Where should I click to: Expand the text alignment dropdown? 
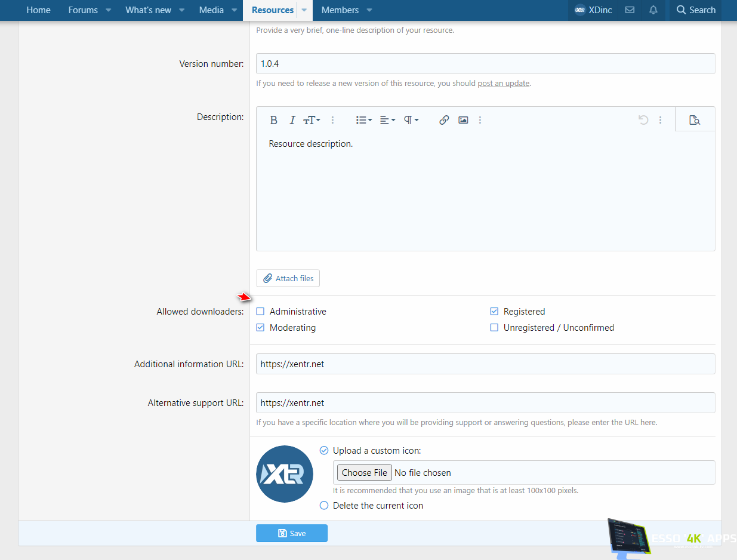388,120
